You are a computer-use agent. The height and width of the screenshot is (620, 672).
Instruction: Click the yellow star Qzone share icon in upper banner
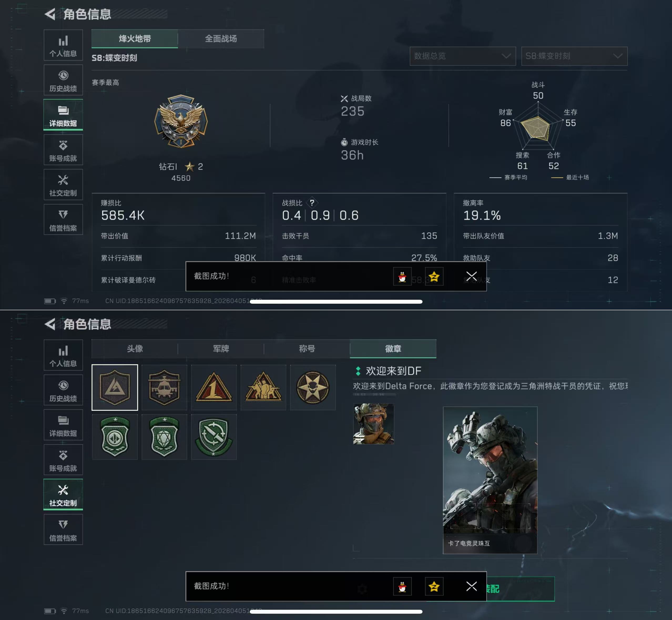[434, 276]
